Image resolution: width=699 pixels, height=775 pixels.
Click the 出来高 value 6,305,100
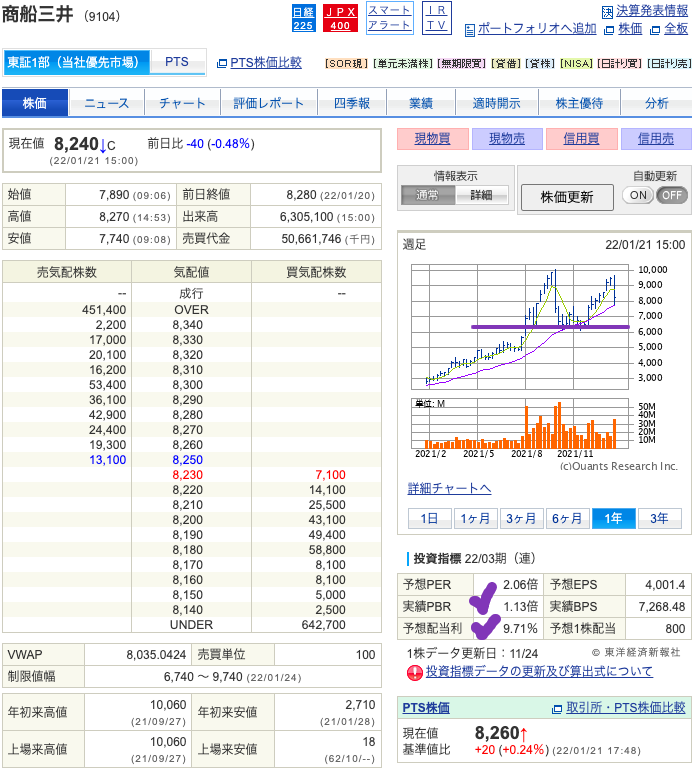pos(306,217)
